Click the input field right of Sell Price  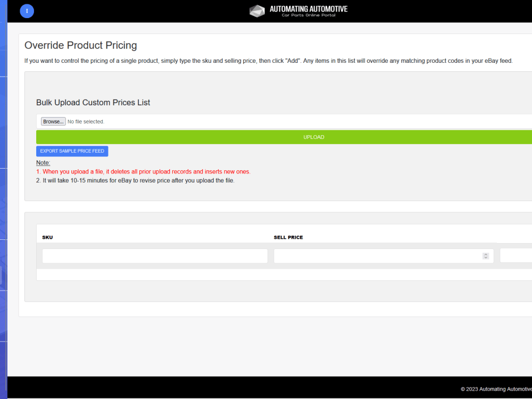[x=516, y=255]
